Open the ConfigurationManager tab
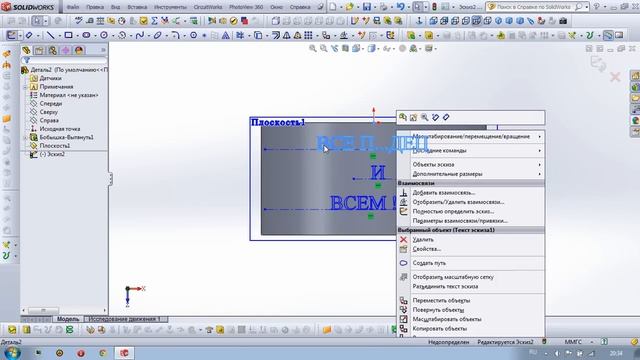The height and width of the screenshot is (360, 640). [x=53, y=50]
